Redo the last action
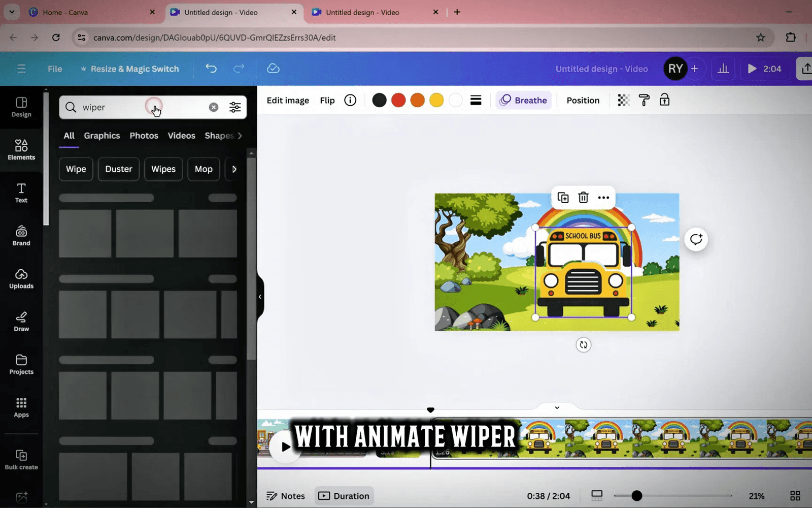Image resolution: width=812 pixels, height=508 pixels. [239, 69]
